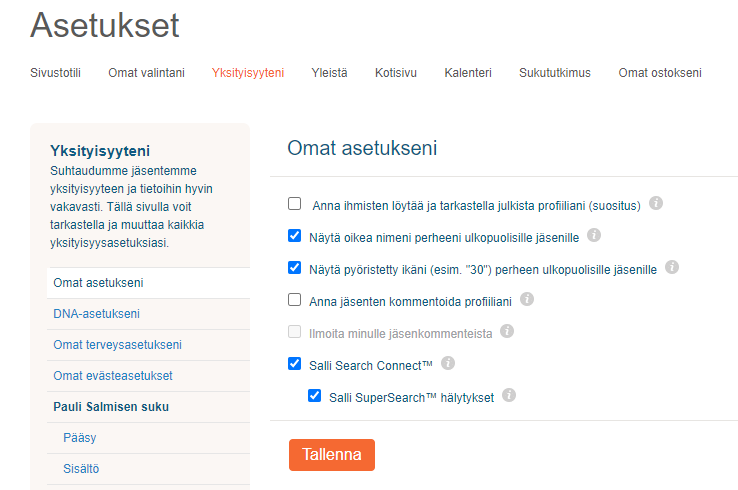Switch to Sivustotili tab
The height and width of the screenshot is (490, 738).
(x=56, y=73)
